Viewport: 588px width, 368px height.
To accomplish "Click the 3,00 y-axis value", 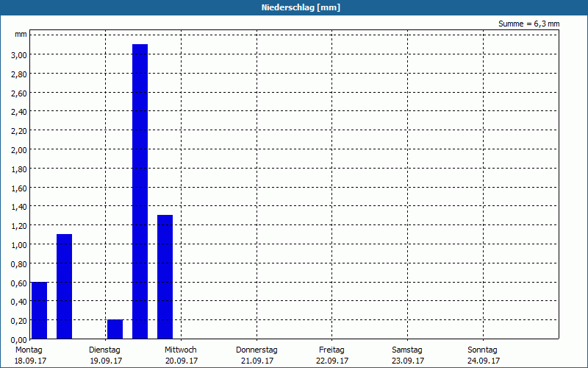I will (x=19, y=54).
